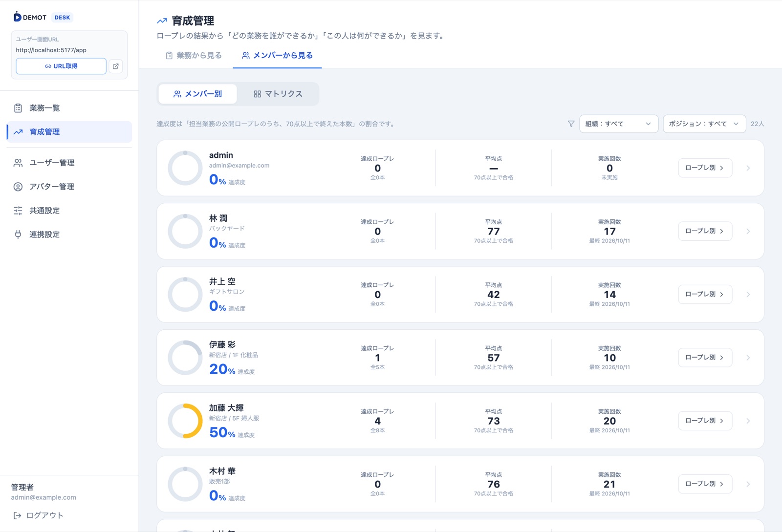Screen dimensions: 782x532
Task: Open the ポジション：すべて dropdown
Action: [x=704, y=124]
